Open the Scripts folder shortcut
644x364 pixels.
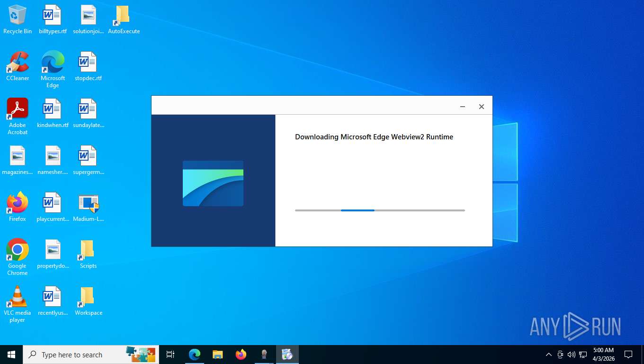(88, 254)
